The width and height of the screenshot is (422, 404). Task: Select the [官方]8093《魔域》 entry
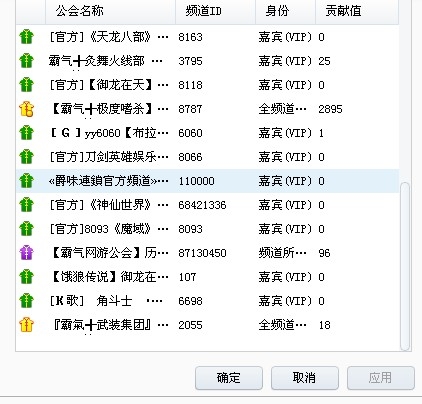pyautogui.click(x=207, y=229)
